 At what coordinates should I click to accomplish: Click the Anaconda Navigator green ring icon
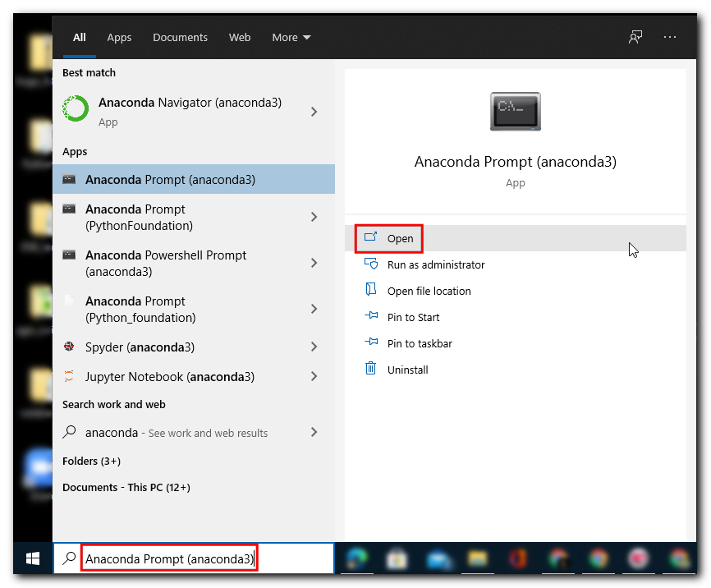76,108
